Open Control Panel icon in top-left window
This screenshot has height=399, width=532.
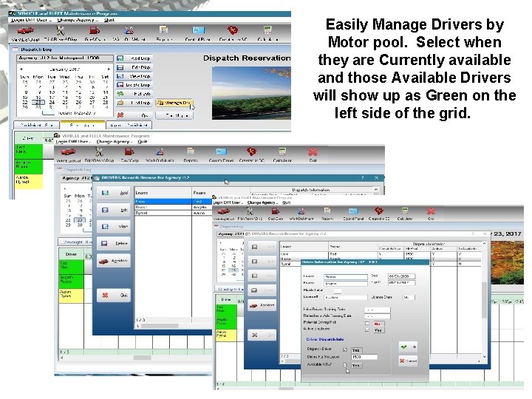point(198,30)
